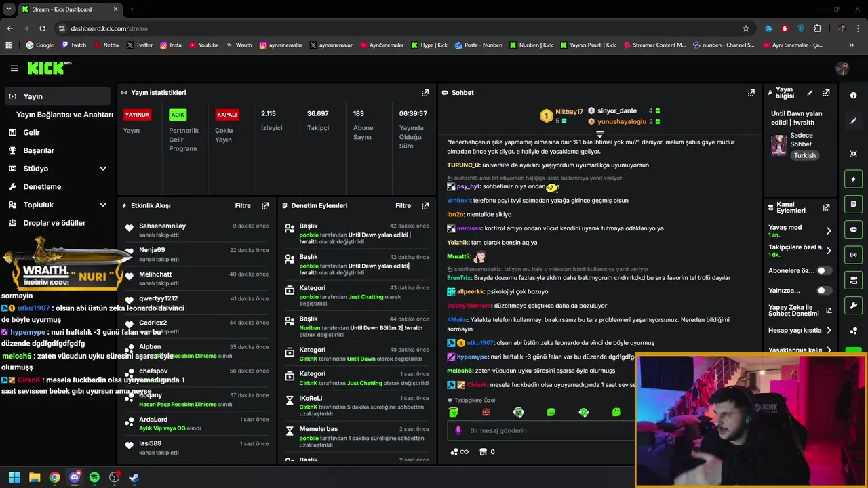Screen dimensions: 868x488
Task: Click the purple microphone in message box
Action: [458, 430]
